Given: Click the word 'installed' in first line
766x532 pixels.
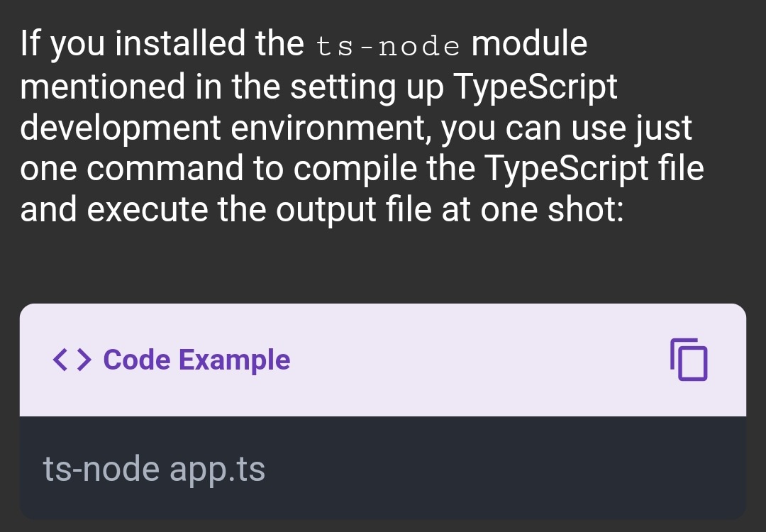Looking at the screenshot, I should point(180,44).
